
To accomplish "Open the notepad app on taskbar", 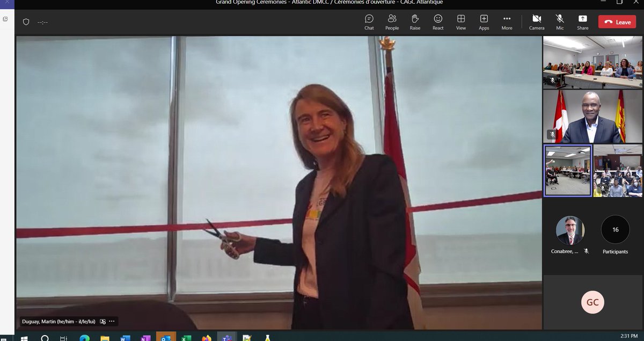I will (x=247, y=338).
